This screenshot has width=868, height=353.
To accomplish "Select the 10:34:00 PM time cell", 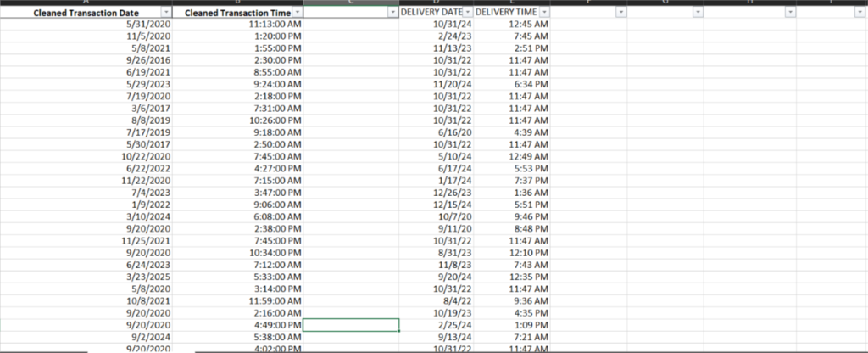I will [x=237, y=253].
